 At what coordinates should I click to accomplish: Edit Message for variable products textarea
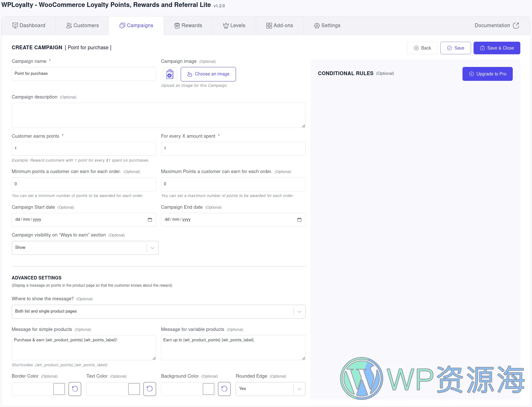pyautogui.click(x=233, y=348)
